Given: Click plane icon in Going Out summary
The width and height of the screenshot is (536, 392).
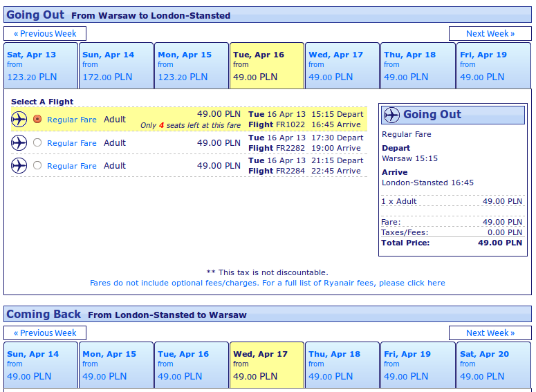Looking at the screenshot, I should [x=391, y=115].
